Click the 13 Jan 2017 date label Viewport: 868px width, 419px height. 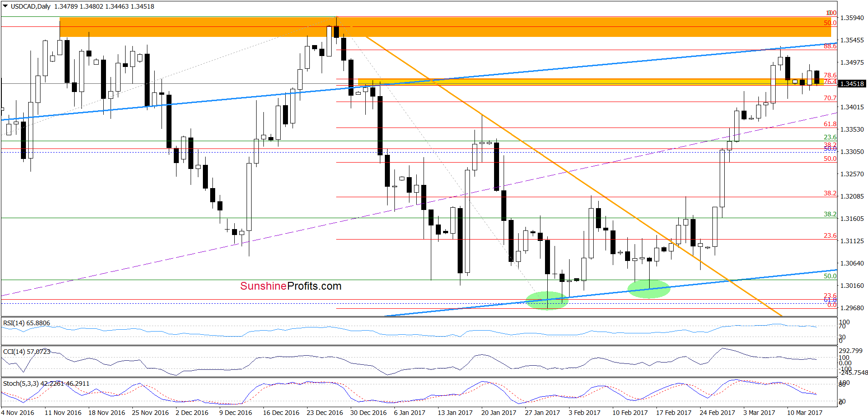[455, 413]
